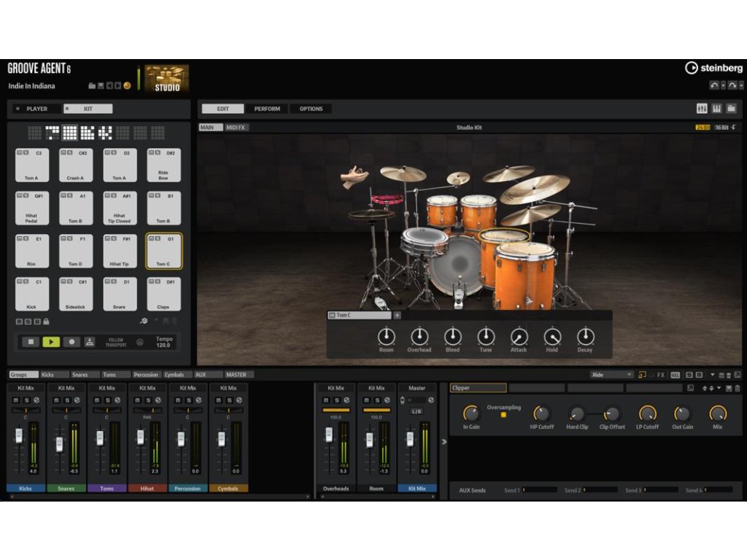Show the keyboard view icon at top right

(716, 109)
